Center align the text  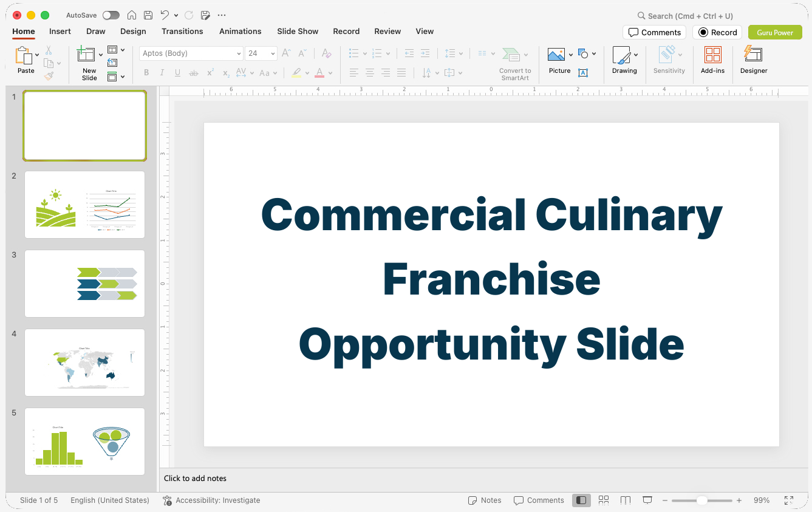pyautogui.click(x=370, y=73)
